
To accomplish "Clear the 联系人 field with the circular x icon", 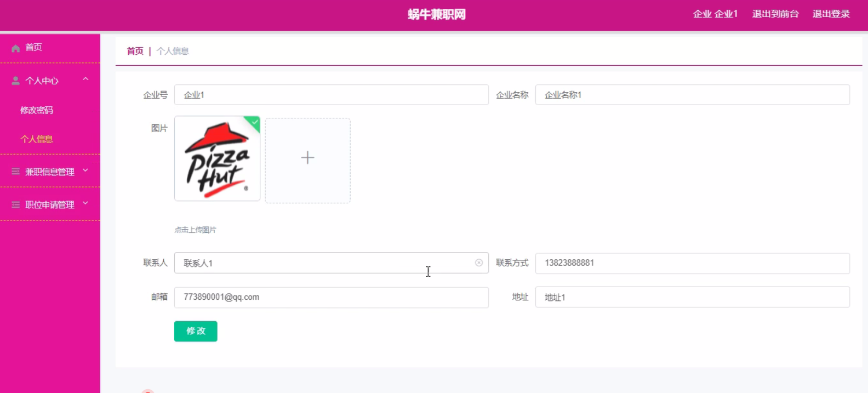I will coord(479,263).
